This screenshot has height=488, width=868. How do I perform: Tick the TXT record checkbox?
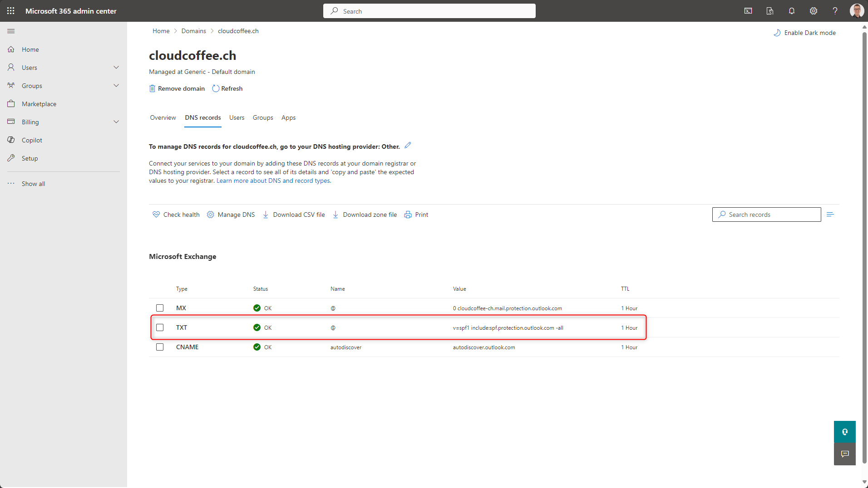click(160, 327)
